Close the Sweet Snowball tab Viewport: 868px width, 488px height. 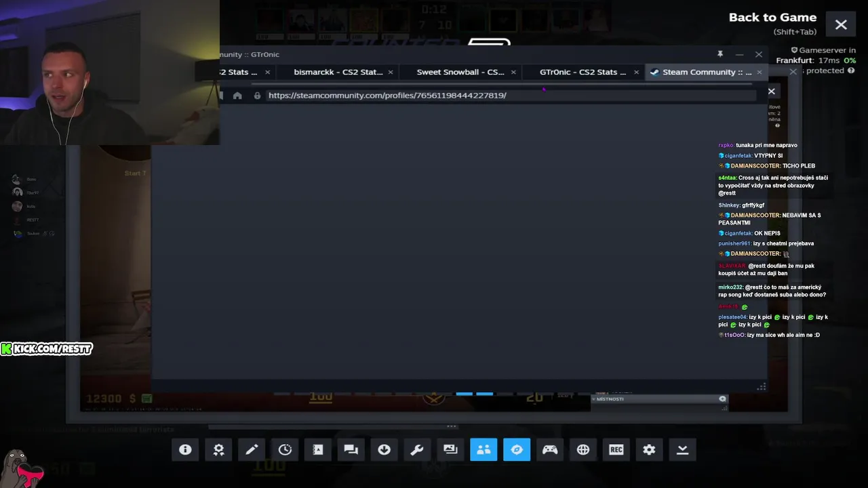(513, 72)
